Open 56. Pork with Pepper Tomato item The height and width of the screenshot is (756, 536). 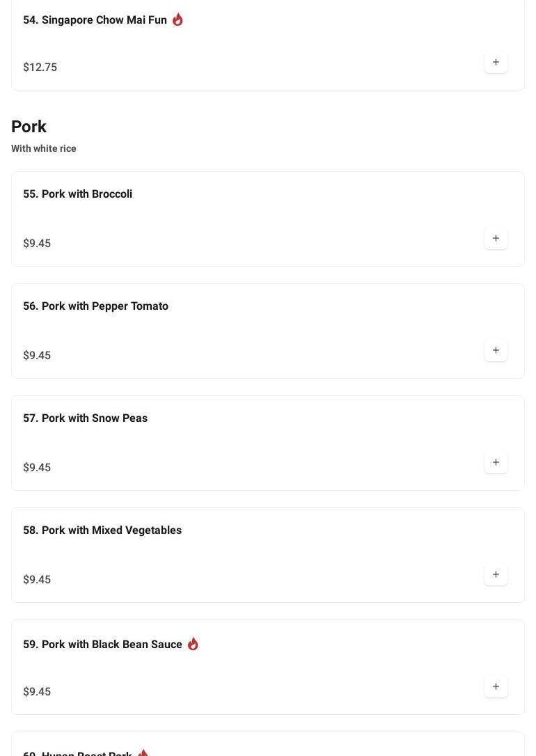click(x=95, y=306)
